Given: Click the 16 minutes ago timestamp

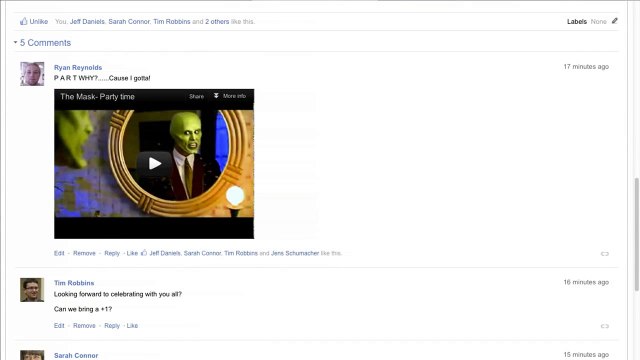Looking at the screenshot, I should (586, 282).
